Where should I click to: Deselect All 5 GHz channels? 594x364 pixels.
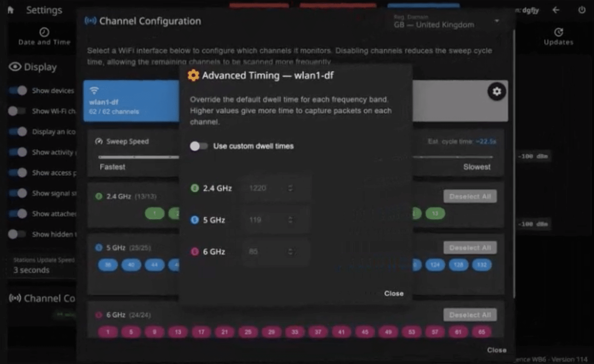click(x=470, y=248)
